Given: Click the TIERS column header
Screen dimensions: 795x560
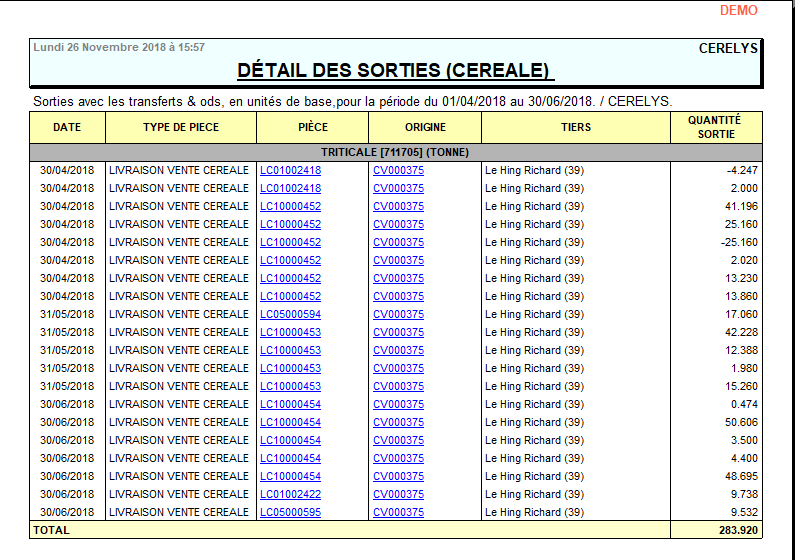Looking at the screenshot, I should click(576, 127).
